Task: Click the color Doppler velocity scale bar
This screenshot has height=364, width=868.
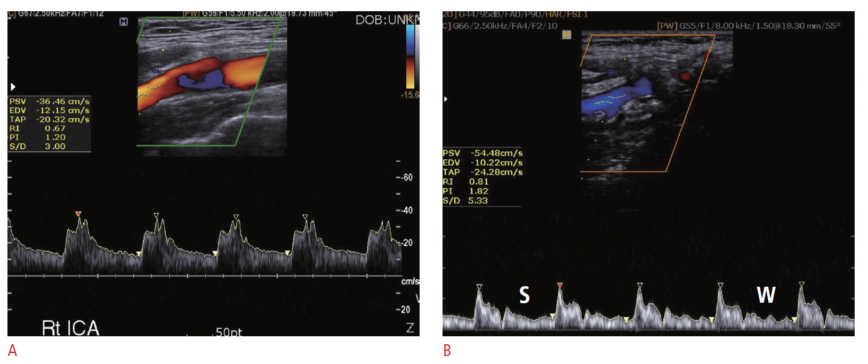Action: (410, 56)
